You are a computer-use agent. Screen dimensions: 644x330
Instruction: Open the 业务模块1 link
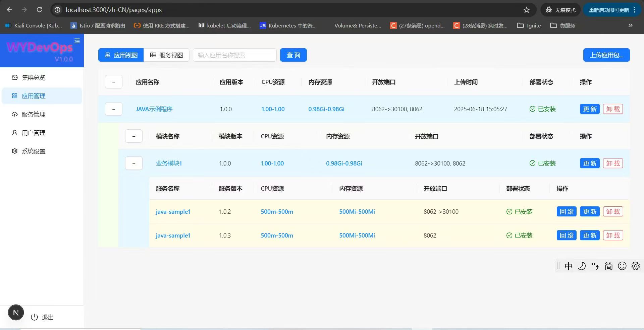click(169, 163)
